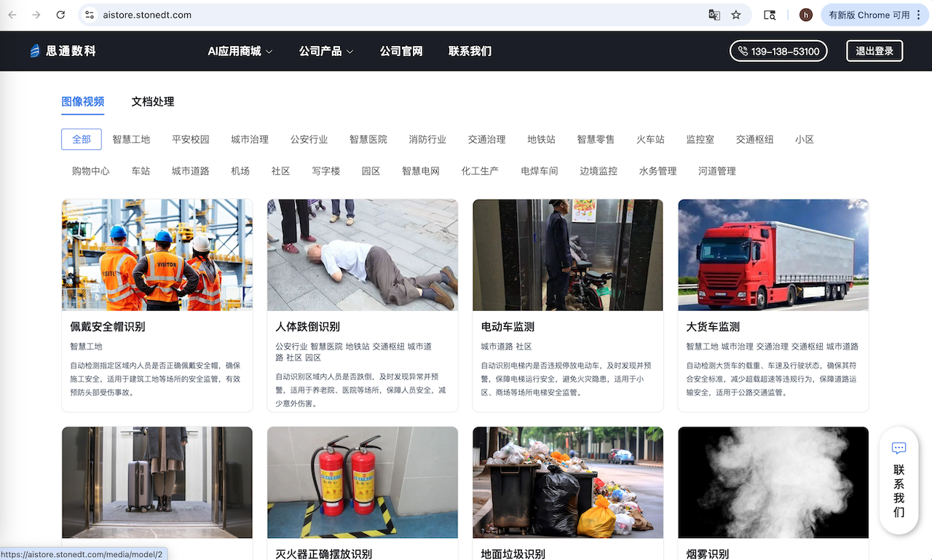932x560 pixels.
Task: Select the 消防行业 category filter
Action: [x=427, y=139]
